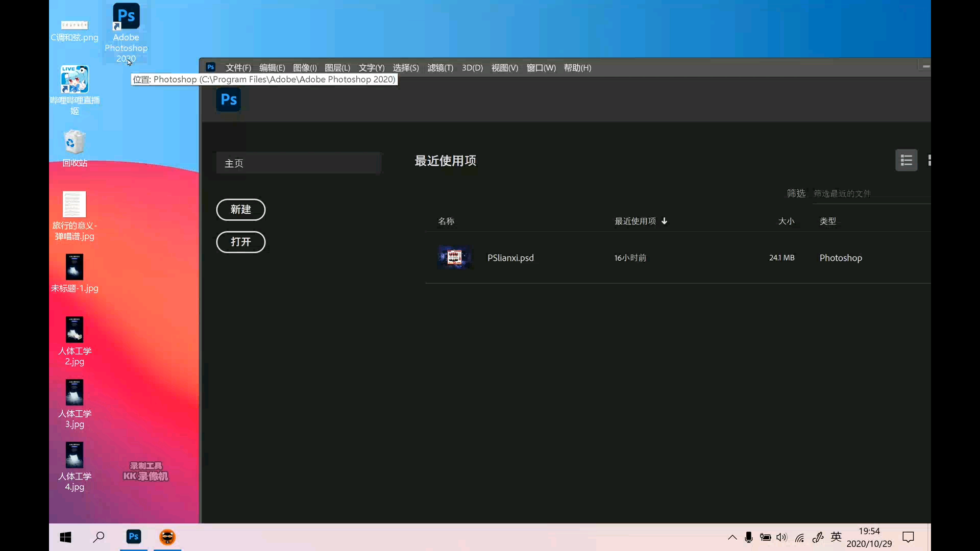
Task: Click the Photoshop PS logo icon
Action: point(228,99)
